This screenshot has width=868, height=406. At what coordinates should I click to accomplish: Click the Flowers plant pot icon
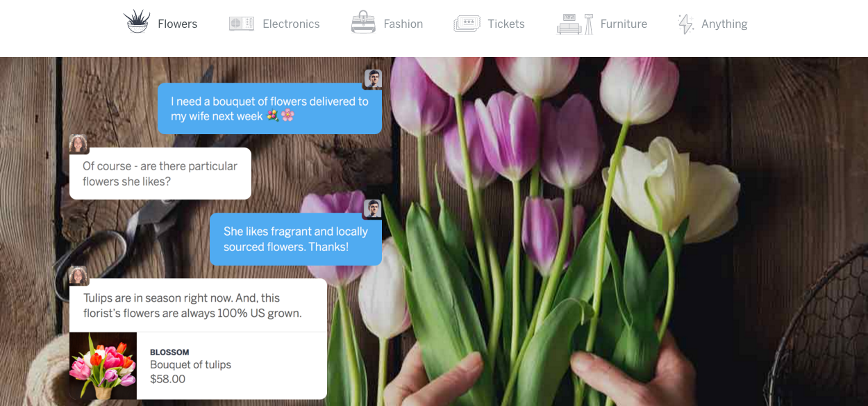[x=137, y=22]
